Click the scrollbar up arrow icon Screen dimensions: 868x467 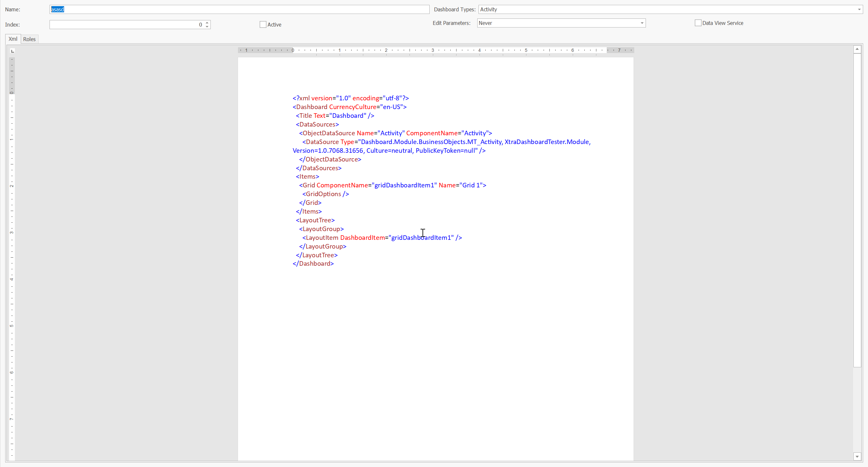click(x=857, y=49)
